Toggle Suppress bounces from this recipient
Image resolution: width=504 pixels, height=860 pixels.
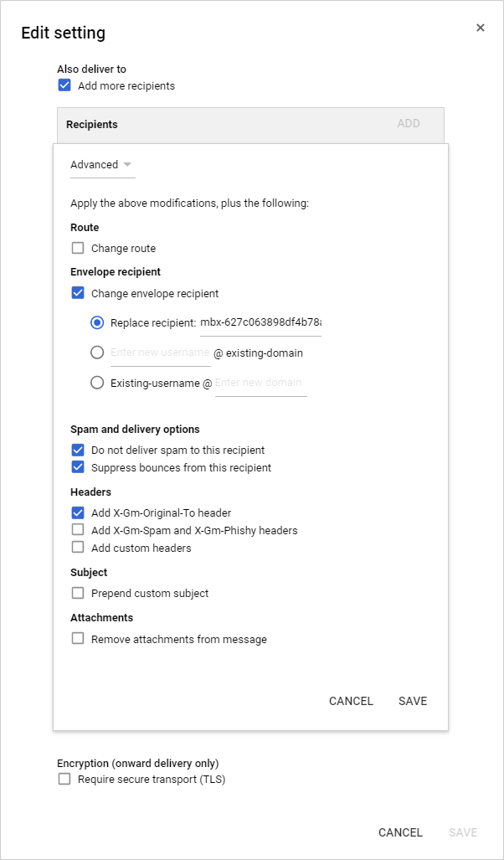(78, 467)
